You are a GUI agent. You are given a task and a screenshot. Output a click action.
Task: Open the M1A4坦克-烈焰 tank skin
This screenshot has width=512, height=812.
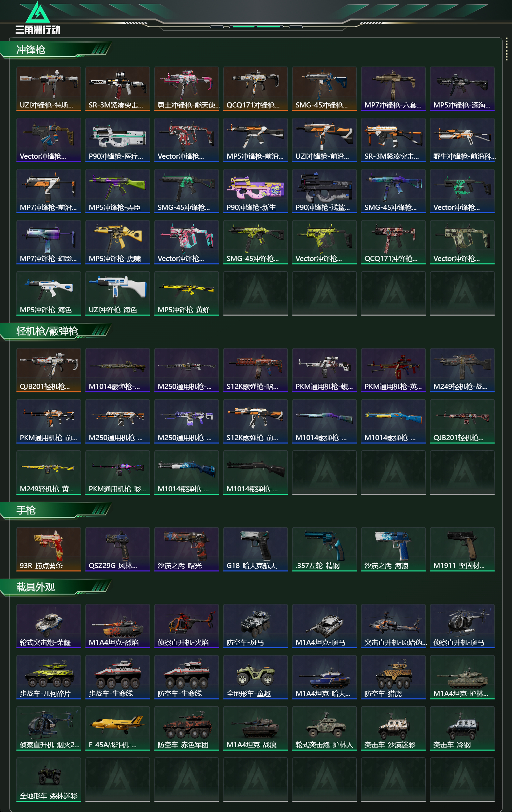click(x=117, y=626)
